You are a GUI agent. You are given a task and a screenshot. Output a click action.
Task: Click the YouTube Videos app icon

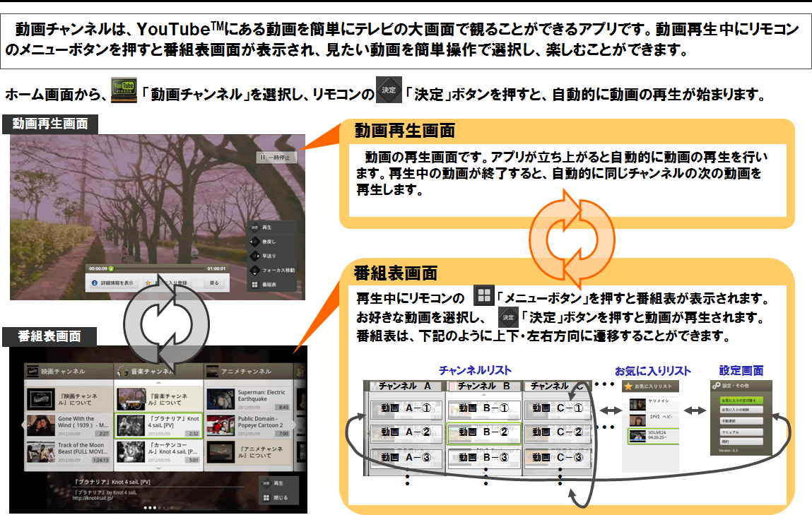pos(124,93)
